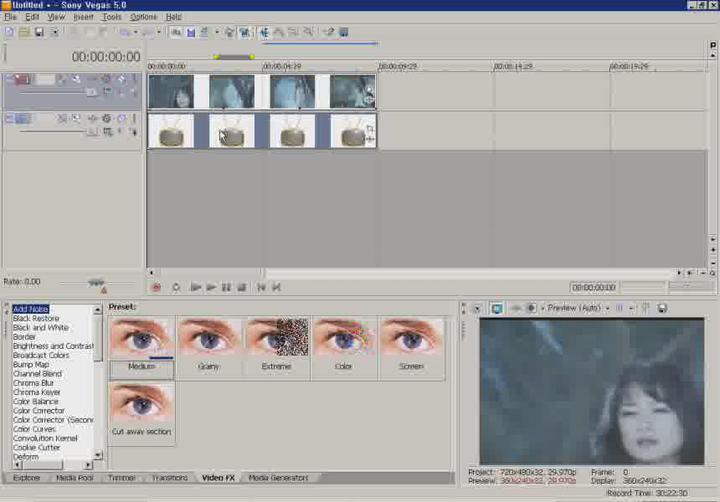Click the Open project folder icon

pos(24,32)
